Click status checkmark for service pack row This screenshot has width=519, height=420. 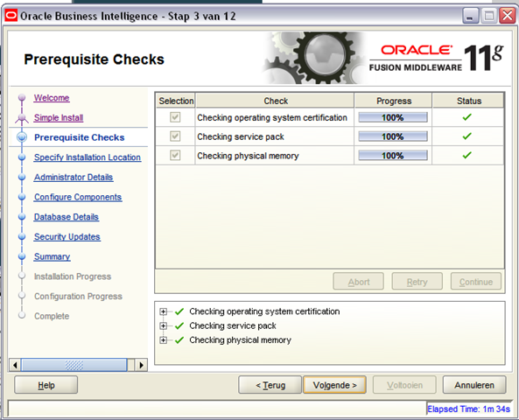(467, 136)
